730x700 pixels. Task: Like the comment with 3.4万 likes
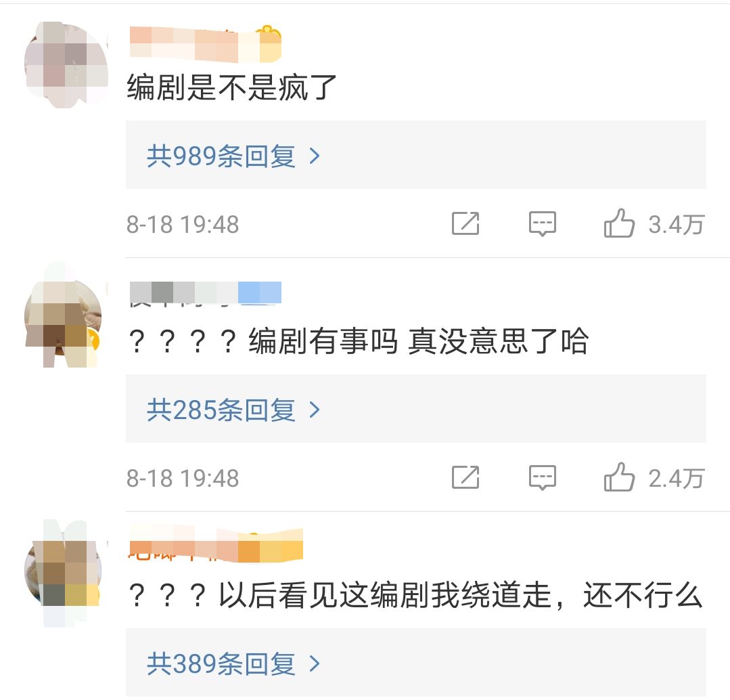tap(619, 223)
